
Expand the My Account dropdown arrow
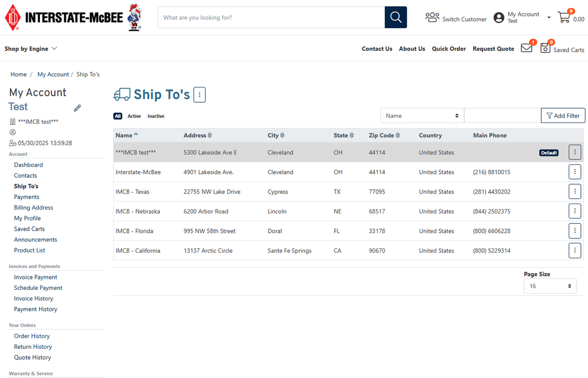(549, 18)
